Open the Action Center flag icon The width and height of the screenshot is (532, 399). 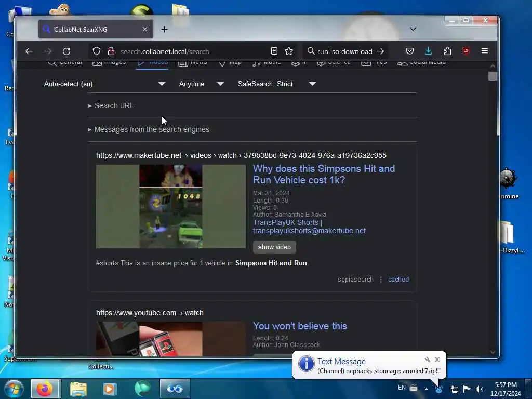tap(467, 389)
